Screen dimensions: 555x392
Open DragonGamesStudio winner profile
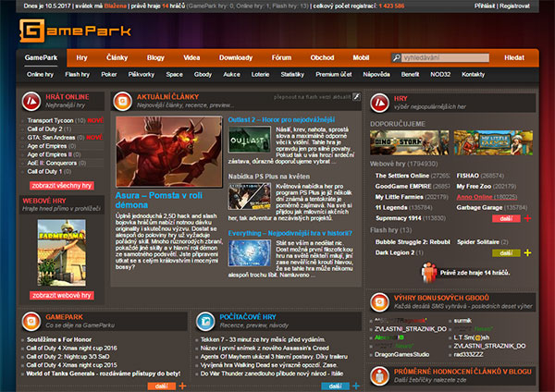pyautogui.click(x=401, y=354)
